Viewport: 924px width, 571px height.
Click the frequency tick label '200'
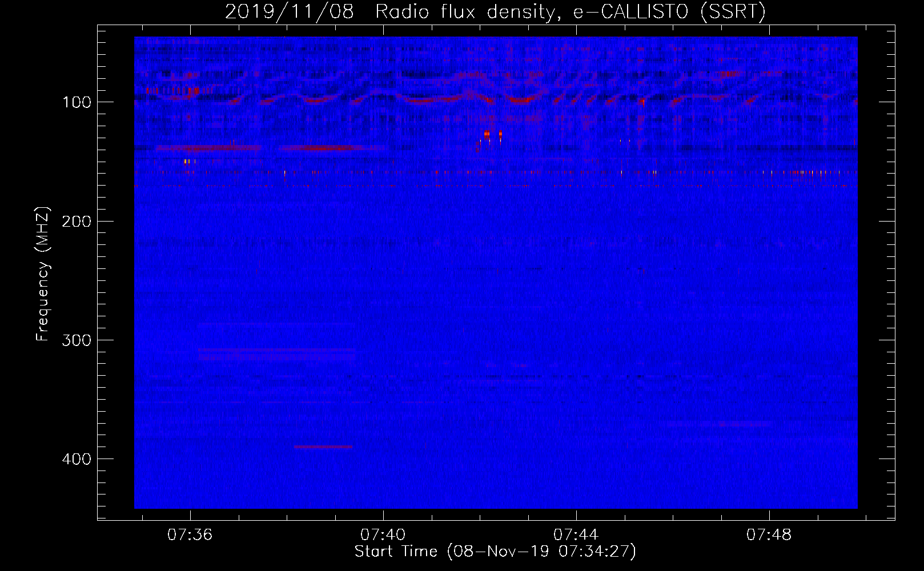[77, 222]
